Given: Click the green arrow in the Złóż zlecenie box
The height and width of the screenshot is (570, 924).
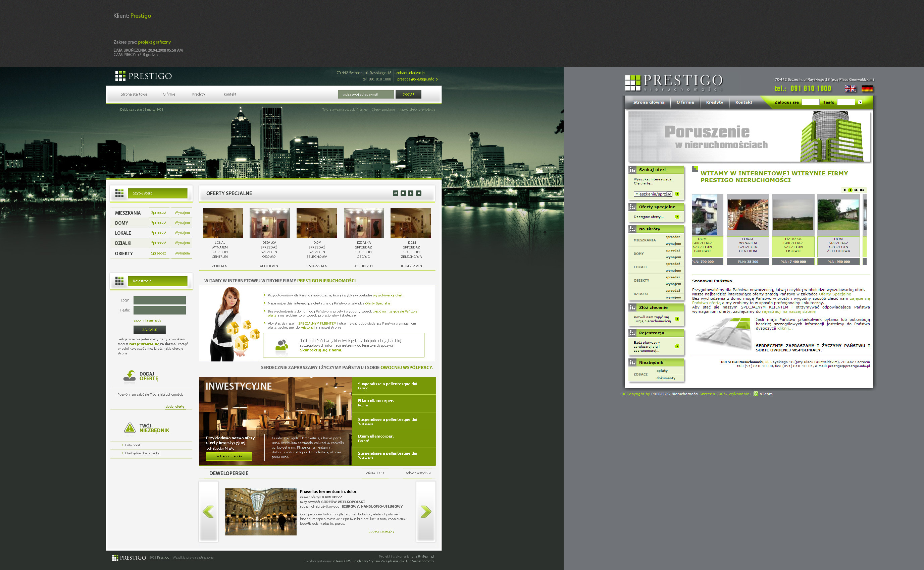Looking at the screenshot, I should (677, 319).
